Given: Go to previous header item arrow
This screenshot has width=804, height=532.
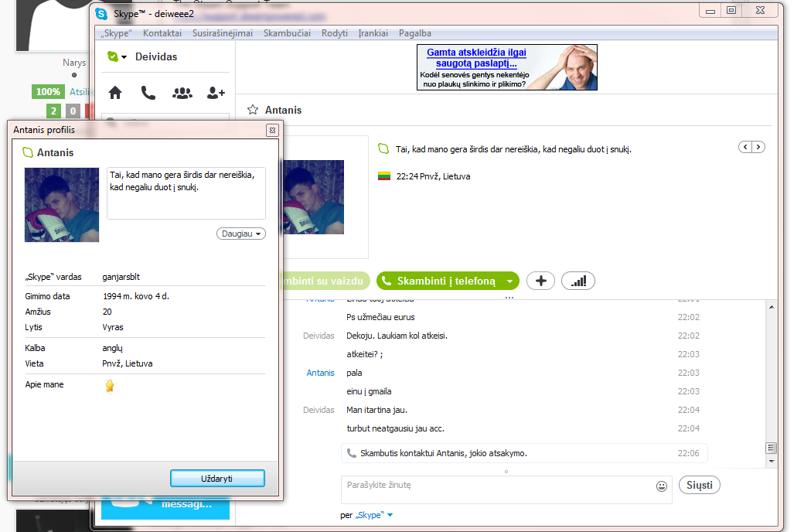Looking at the screenshot, I should [x=745, y=147].
